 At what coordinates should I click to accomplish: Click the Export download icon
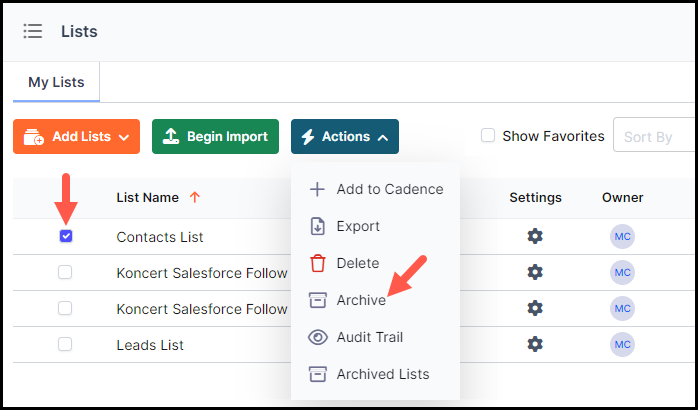click(x=317, y=226)
